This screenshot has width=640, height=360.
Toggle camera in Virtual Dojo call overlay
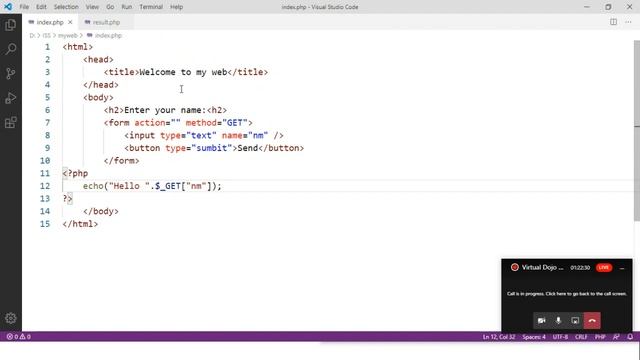pos(542,320)
